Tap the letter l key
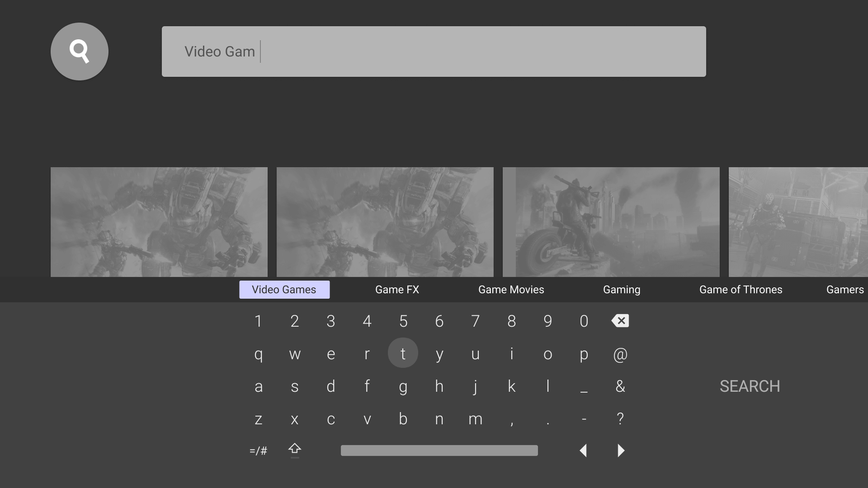Viewport: 868px width, 488px height. coord(548,386)
